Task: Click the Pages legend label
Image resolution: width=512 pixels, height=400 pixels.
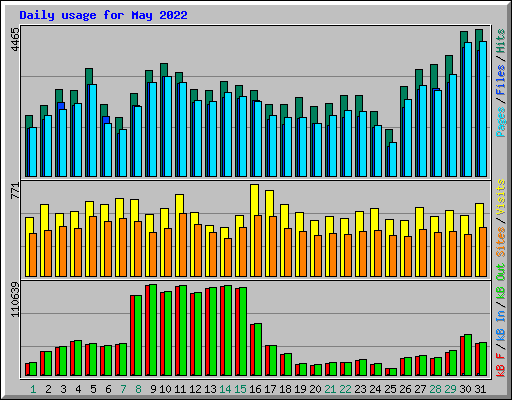Action: click(501, 122)
